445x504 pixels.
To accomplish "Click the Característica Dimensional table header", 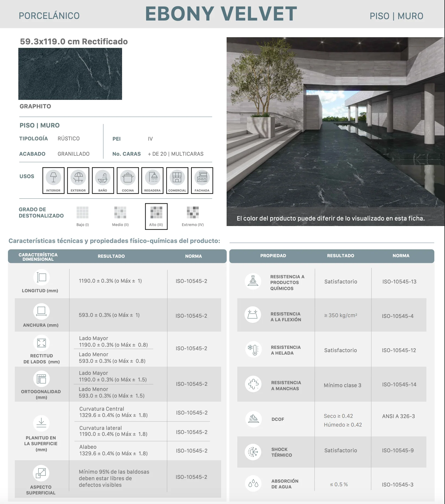I will tap(38, 257).
